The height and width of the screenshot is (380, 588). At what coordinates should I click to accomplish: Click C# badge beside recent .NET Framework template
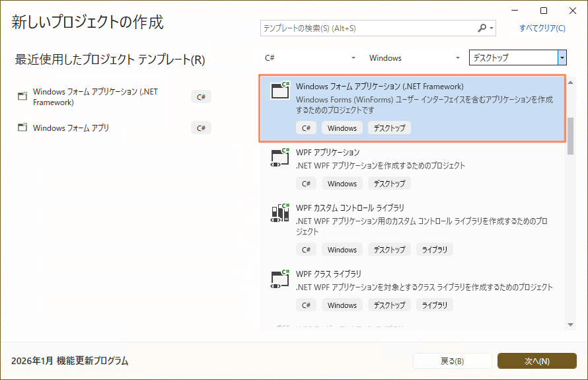(201, 96)
